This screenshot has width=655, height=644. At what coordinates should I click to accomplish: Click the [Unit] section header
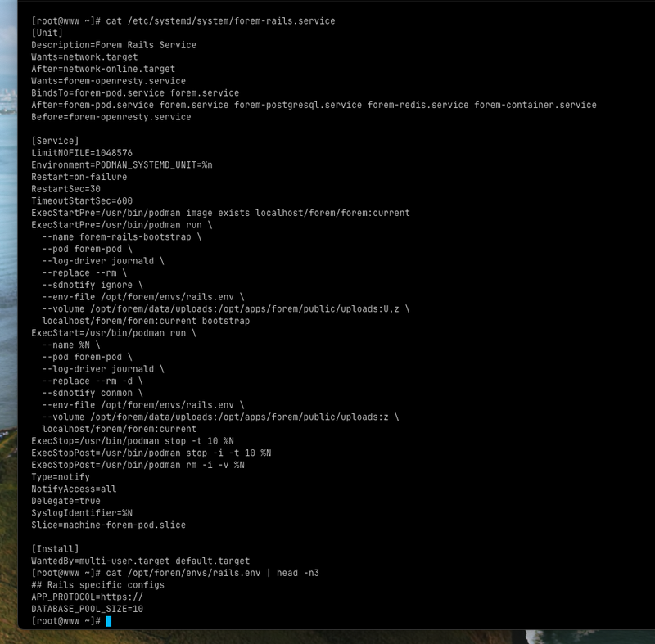(47, 33)
